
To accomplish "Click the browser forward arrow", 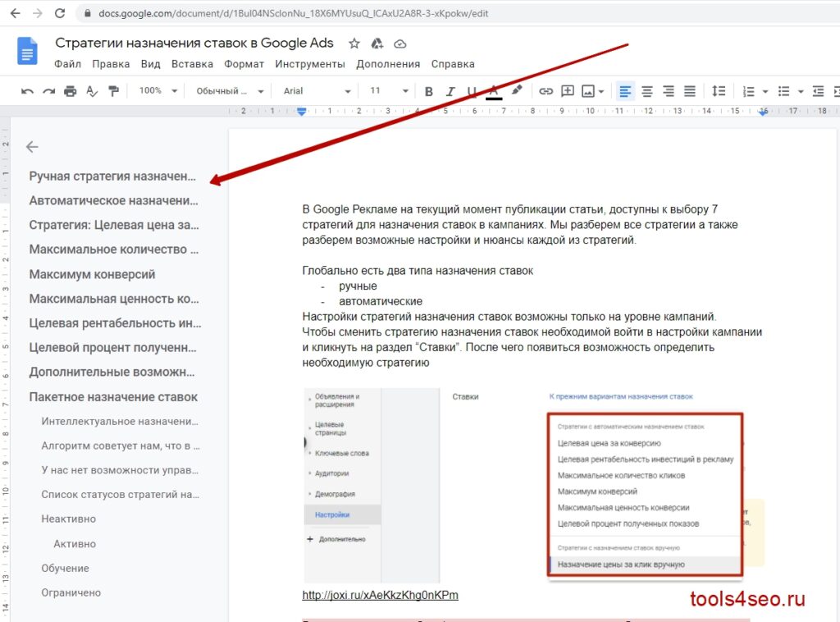I will click(x=37, y=13).
